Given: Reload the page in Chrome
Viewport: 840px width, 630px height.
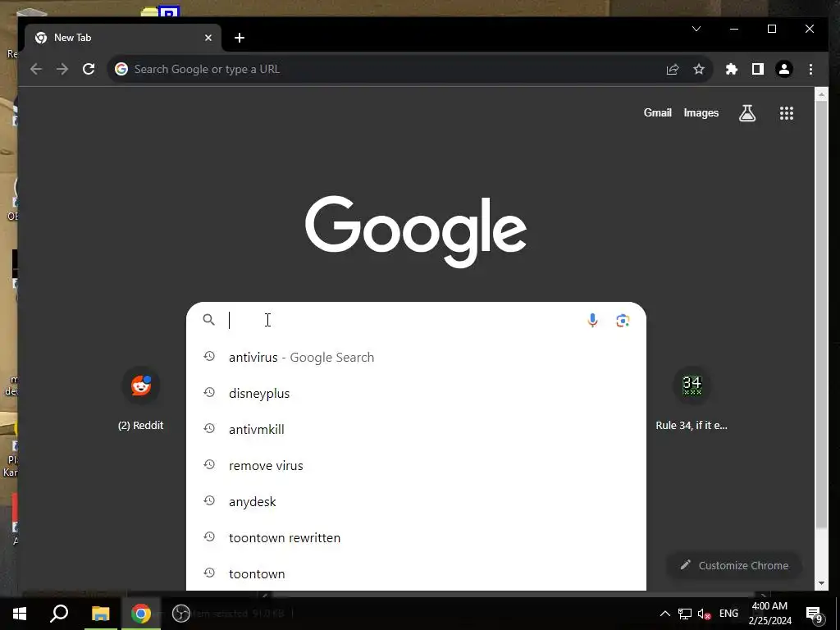Looking at the screenshot, I should [x=89, y=69].
